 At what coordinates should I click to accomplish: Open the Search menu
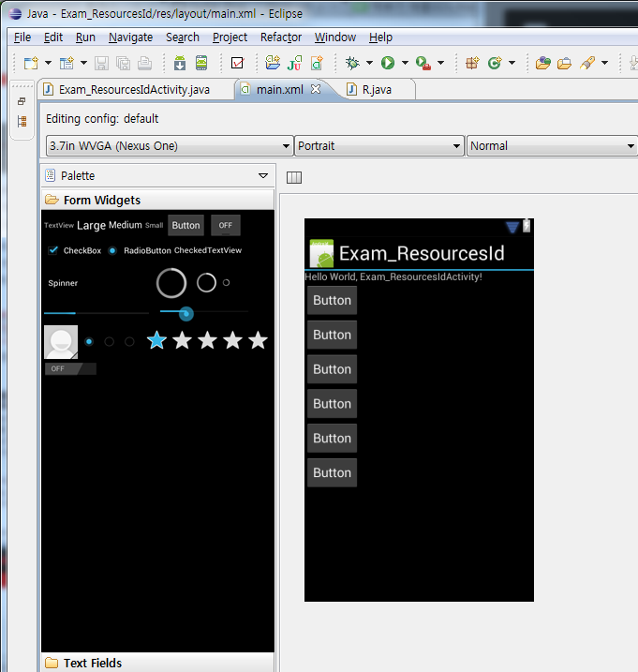[x=183, y=37]
